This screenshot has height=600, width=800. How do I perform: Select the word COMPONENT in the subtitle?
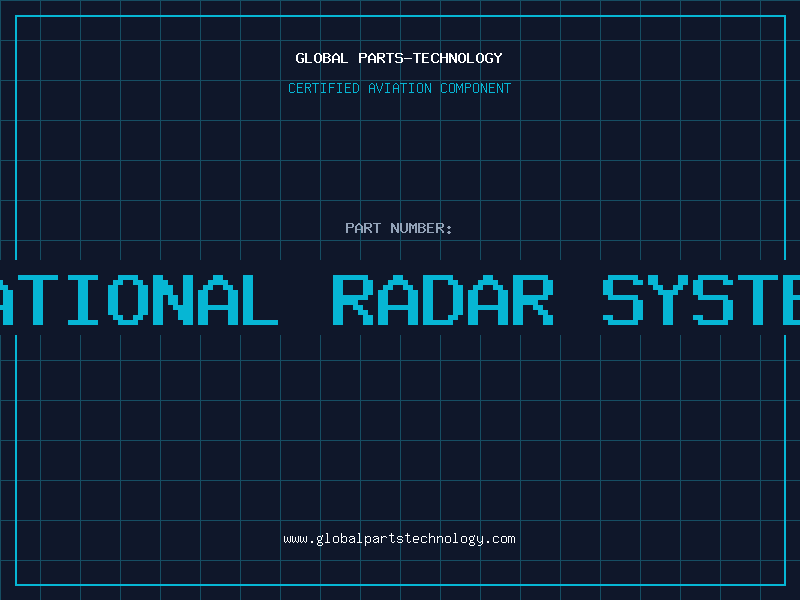pyautogui.click(x=476, y=88)
